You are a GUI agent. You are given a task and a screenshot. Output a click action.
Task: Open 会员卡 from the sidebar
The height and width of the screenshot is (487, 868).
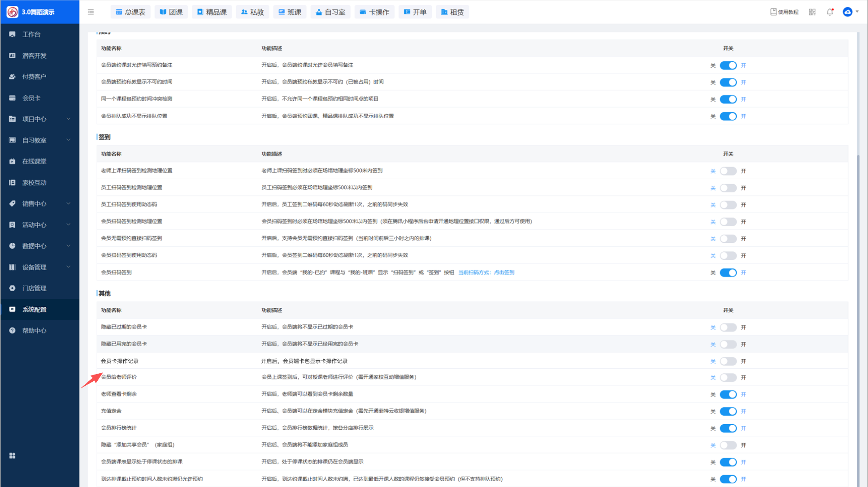(x=31, y=98)
